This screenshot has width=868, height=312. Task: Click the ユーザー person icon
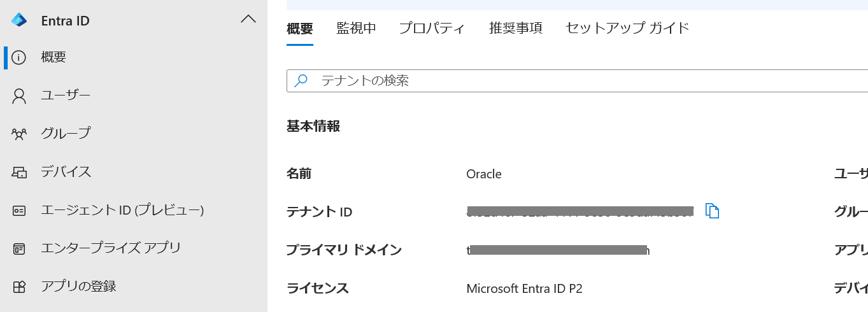pyautogui.click(x=19, y=96)
